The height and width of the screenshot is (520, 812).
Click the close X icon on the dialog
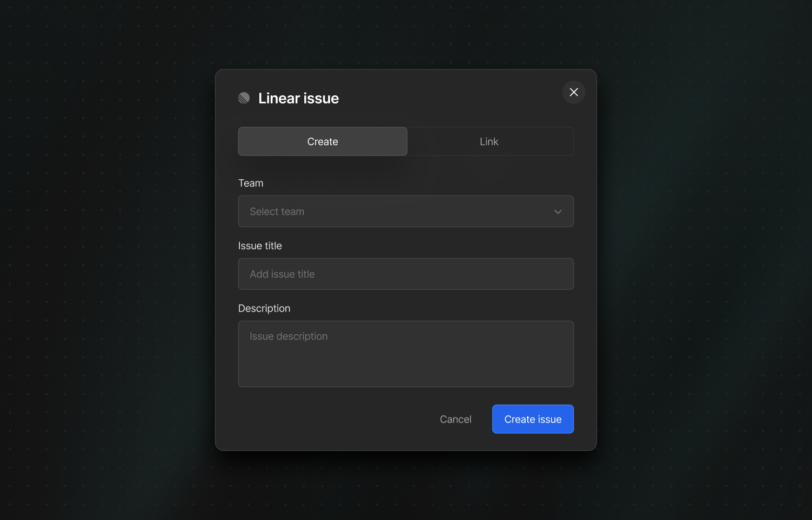[573, 92]
